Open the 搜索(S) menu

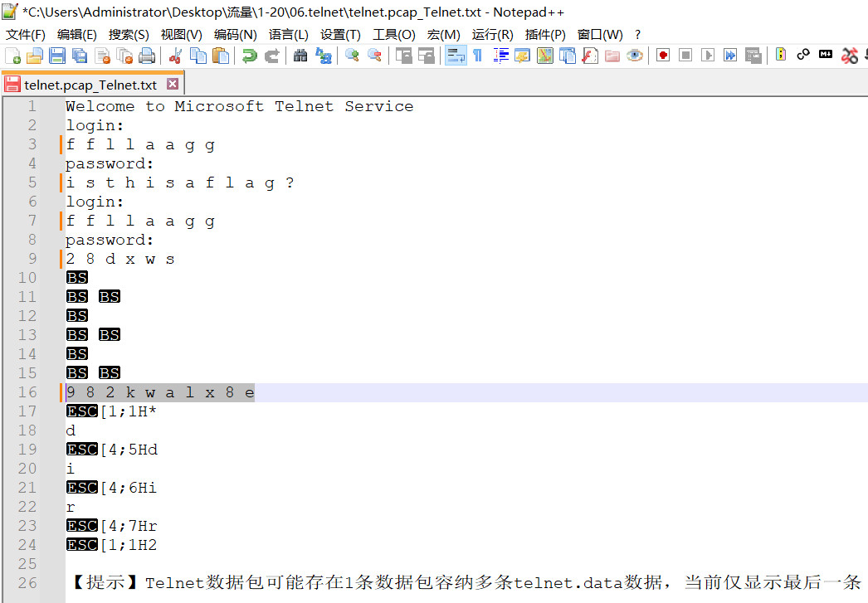(x=129, y=35)
